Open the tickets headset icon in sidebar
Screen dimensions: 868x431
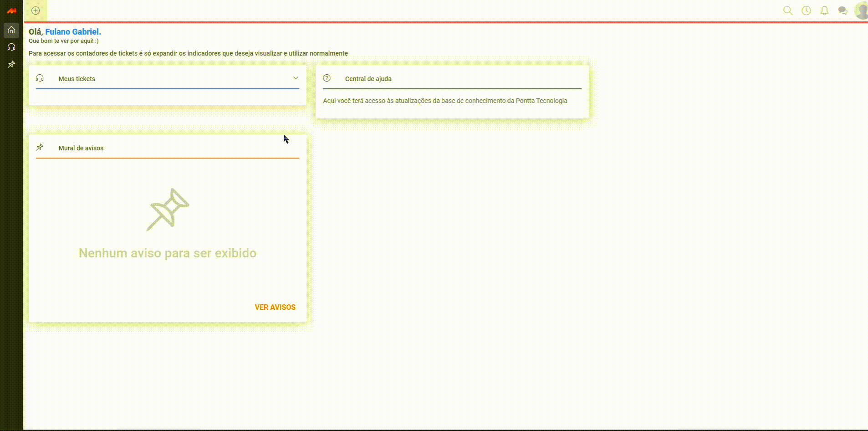click(x=11, y=47)
